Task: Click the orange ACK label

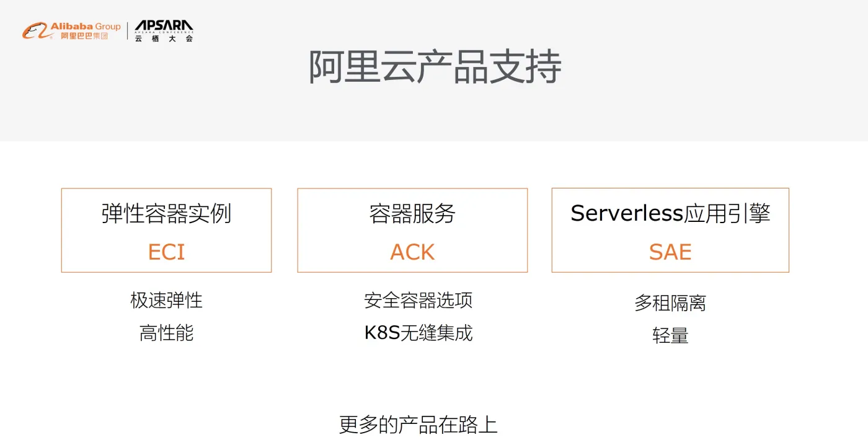Action: (412, 252)
